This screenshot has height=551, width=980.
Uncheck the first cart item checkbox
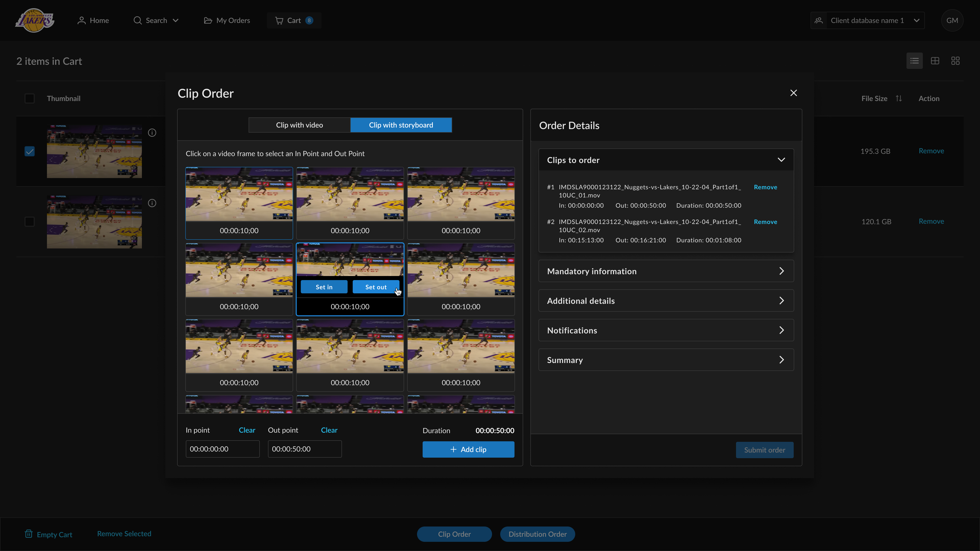click(30, 151)
